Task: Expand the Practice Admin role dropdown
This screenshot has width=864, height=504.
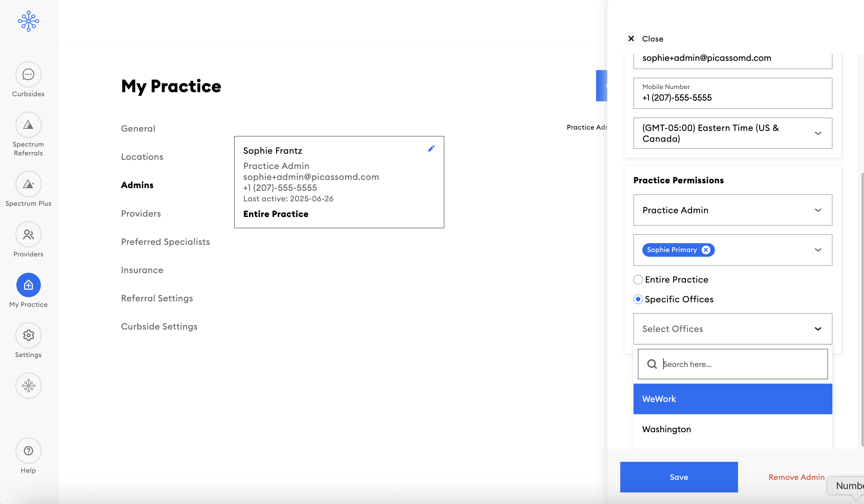Action: pos(732,211)
